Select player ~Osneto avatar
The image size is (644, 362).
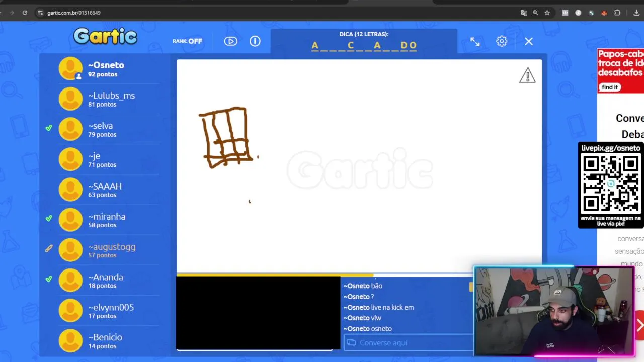[x=70, y=69]
